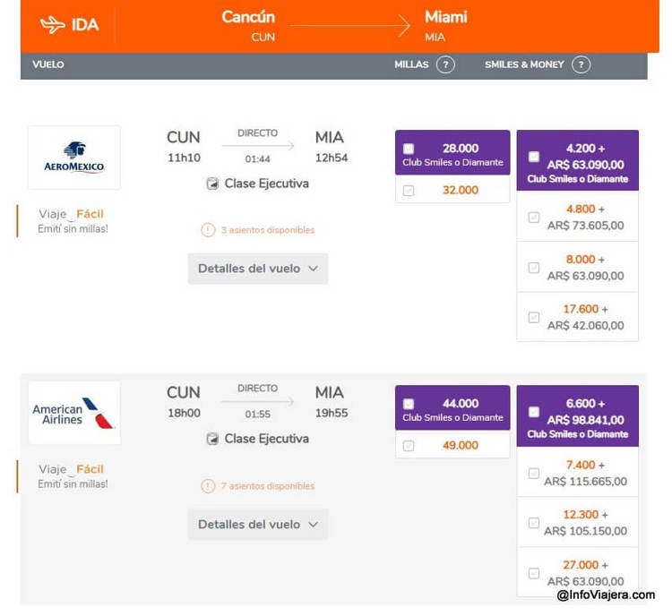Click the 12h54 arrival time

coord(332,158)
